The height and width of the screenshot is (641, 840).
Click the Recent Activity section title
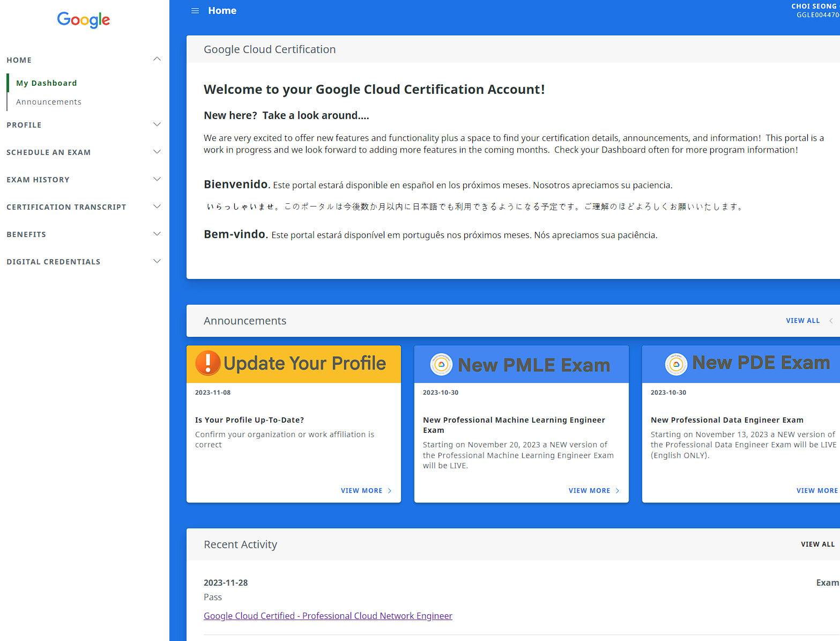240,544
